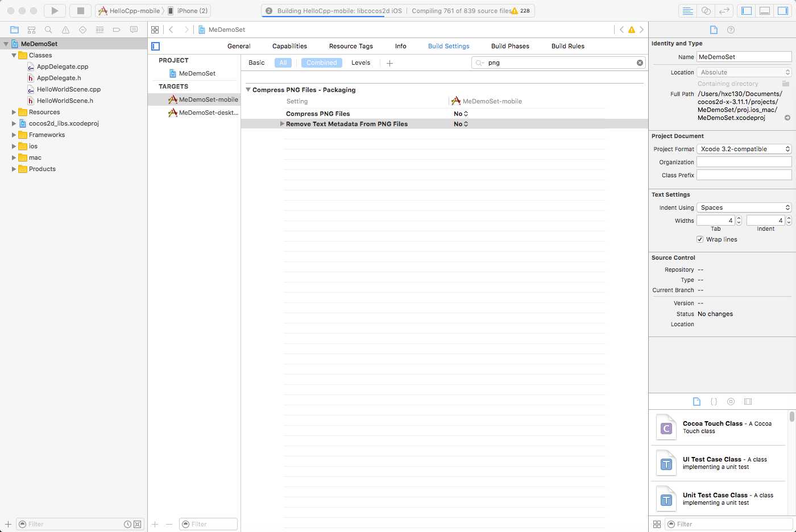Image resolution: width=796 pixels, height=532 pixels.
Task: Open the Find navigator magnifier icon
Action: coord(48,30)
